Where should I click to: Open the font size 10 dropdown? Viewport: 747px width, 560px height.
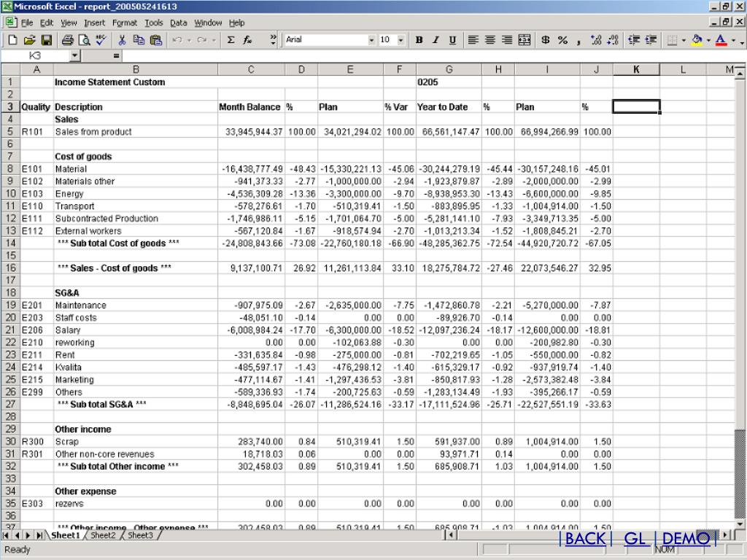click(x=400, y=40)
